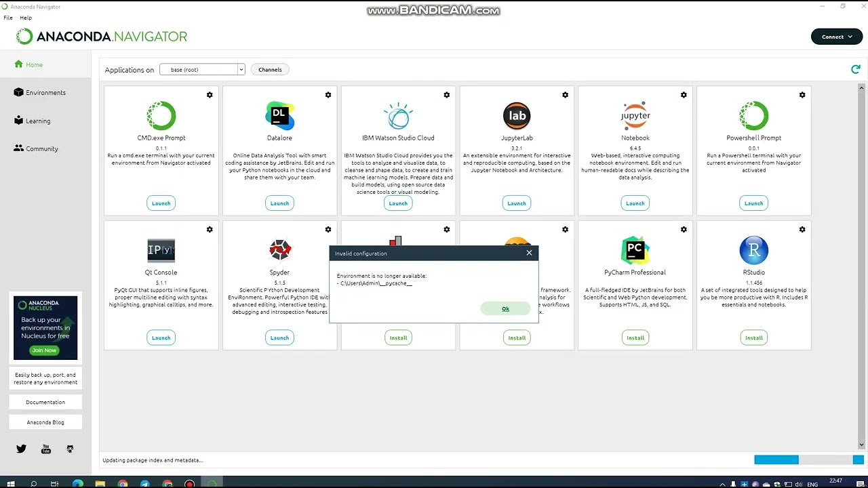Switch to the Environments section
The height and width of the screenshot is (488, 868).
point(45,92)
